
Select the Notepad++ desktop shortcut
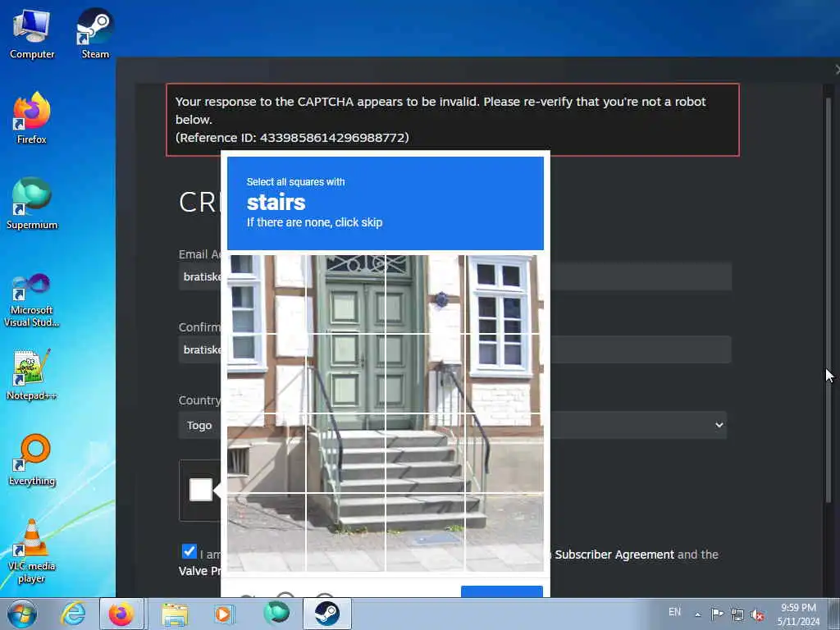coord(32,374)
